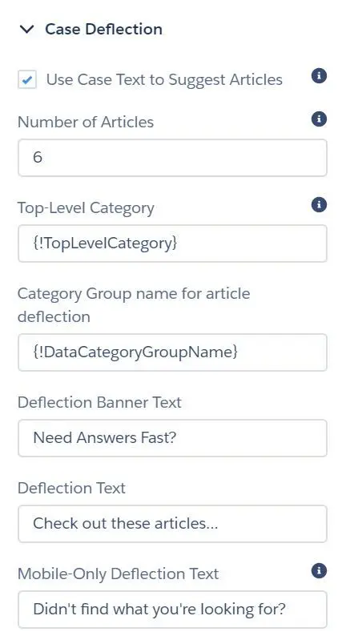Open info tooltip for Top-Level Category
342x644 pixels.
[319, 204]
